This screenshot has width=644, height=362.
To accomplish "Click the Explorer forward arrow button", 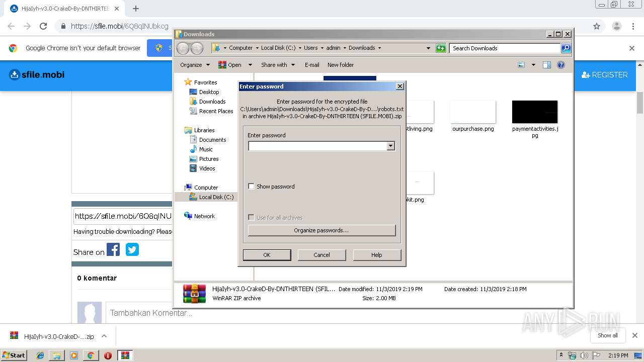I will pos(197,48).
